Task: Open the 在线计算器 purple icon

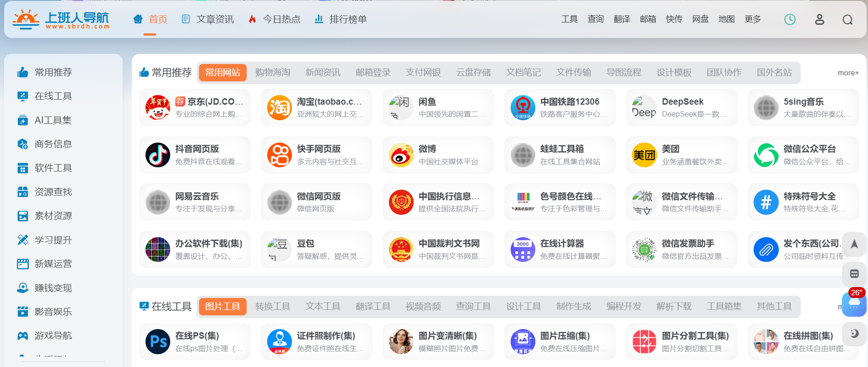Action: (x=523, y=250)
